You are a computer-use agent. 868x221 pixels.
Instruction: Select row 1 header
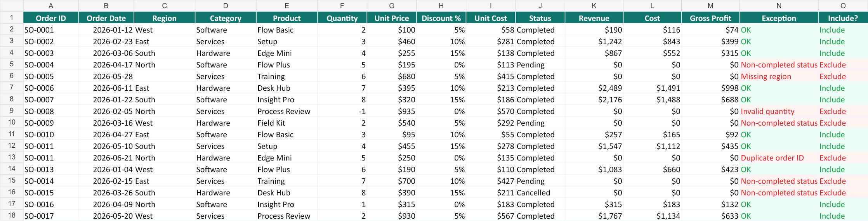12,17
